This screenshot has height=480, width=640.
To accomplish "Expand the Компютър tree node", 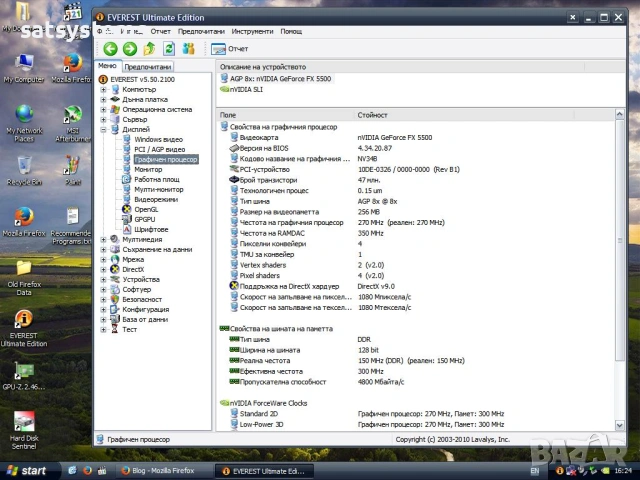I will pyautogui.click(x=103, y=89).
